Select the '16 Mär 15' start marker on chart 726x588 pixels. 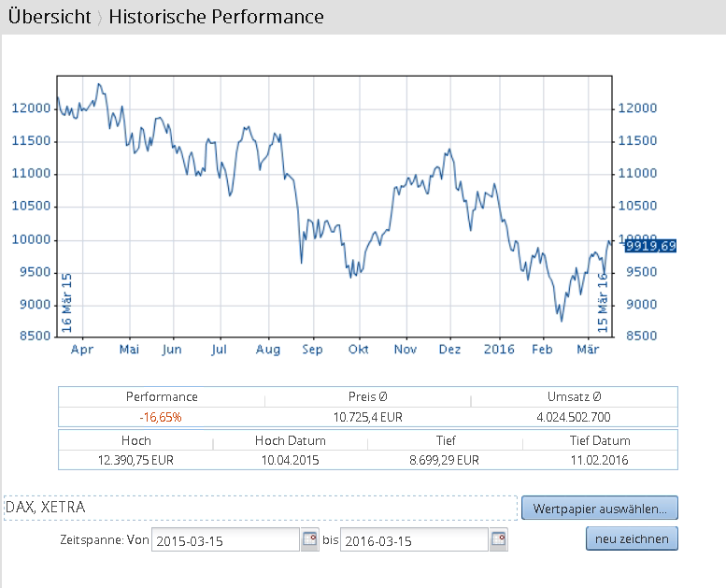coord(66,304)
